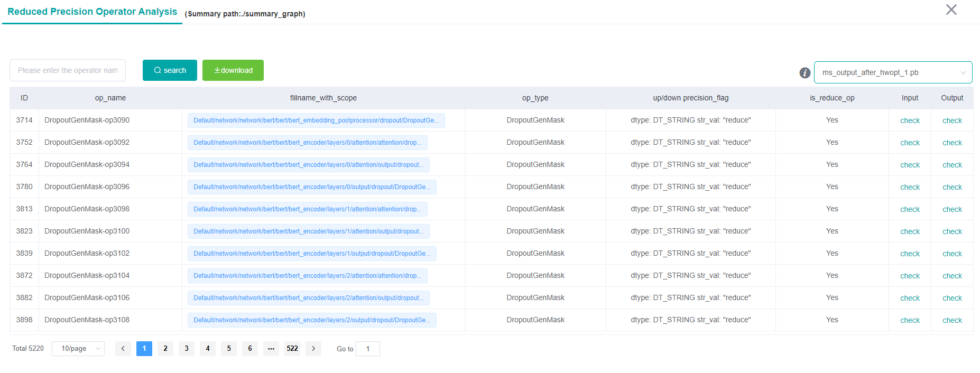Go to previous page arrow

click(x=123, y=349)
